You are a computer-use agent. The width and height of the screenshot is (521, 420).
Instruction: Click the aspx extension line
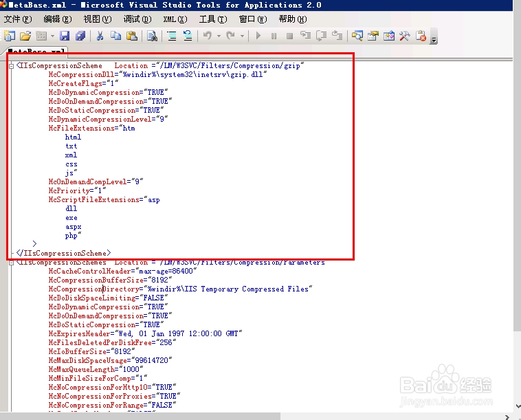pos(74,227)
